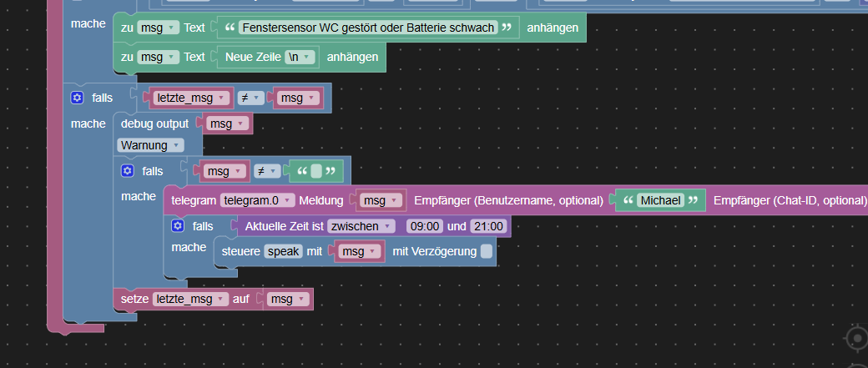
Task: Edit the 09:00 start time field
Action: [425, 226]
